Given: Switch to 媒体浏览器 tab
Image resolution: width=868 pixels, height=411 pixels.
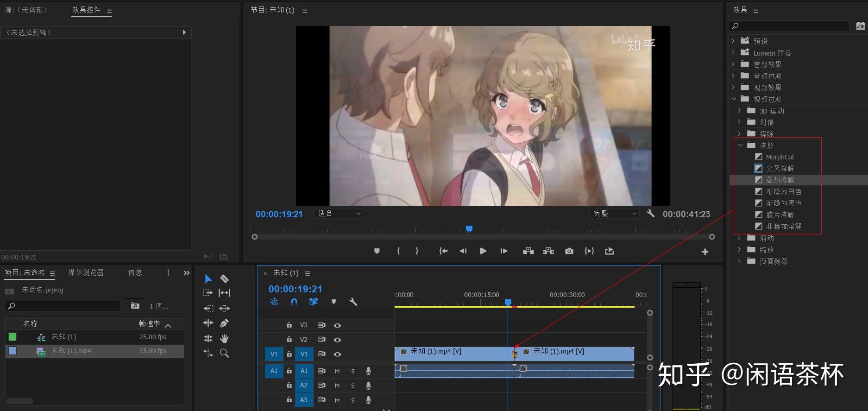Looking at the screenshot, I should (x=86, y=272).
